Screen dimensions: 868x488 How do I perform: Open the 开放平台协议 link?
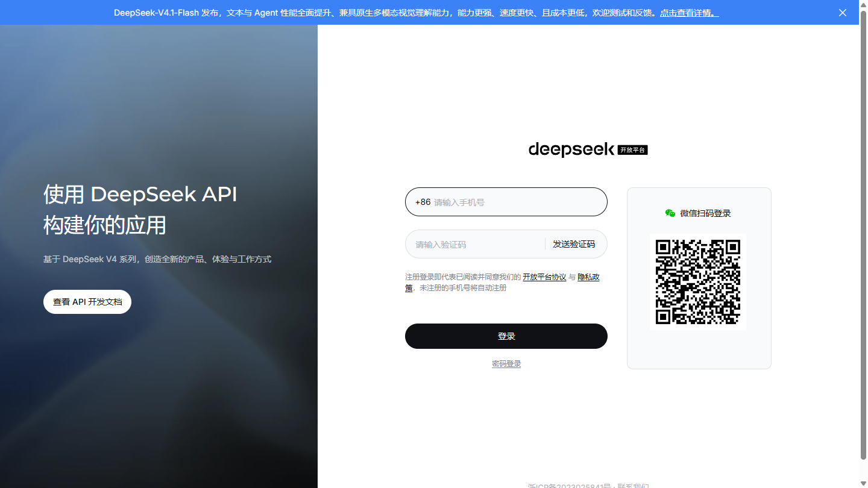[x=544, y=277]
